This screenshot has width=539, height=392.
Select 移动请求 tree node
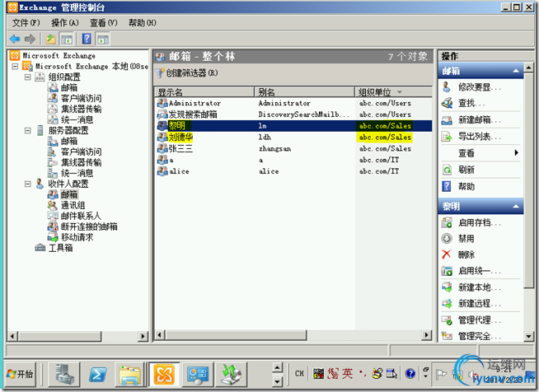pyautogui.click(x=77, y=237)
